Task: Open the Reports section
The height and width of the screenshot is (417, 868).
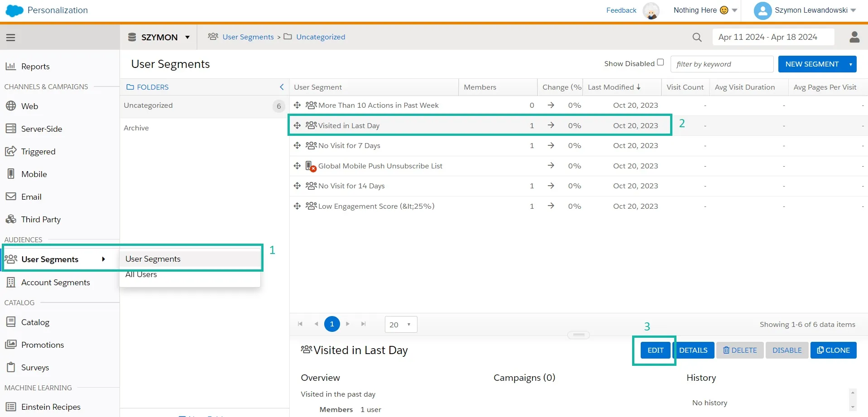Action: click(35, 66)
